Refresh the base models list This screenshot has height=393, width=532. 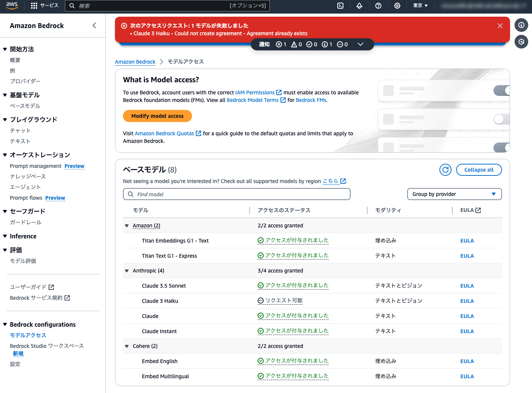[x=445, y=170]
